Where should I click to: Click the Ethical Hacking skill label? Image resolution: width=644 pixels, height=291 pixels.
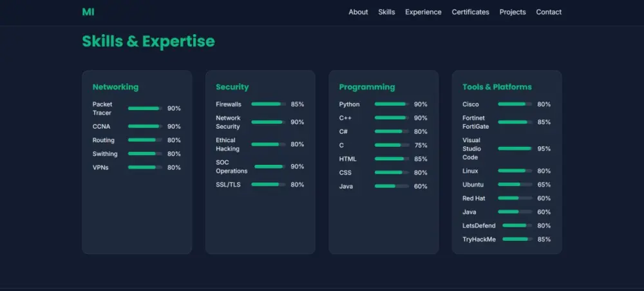pos(227,144)
